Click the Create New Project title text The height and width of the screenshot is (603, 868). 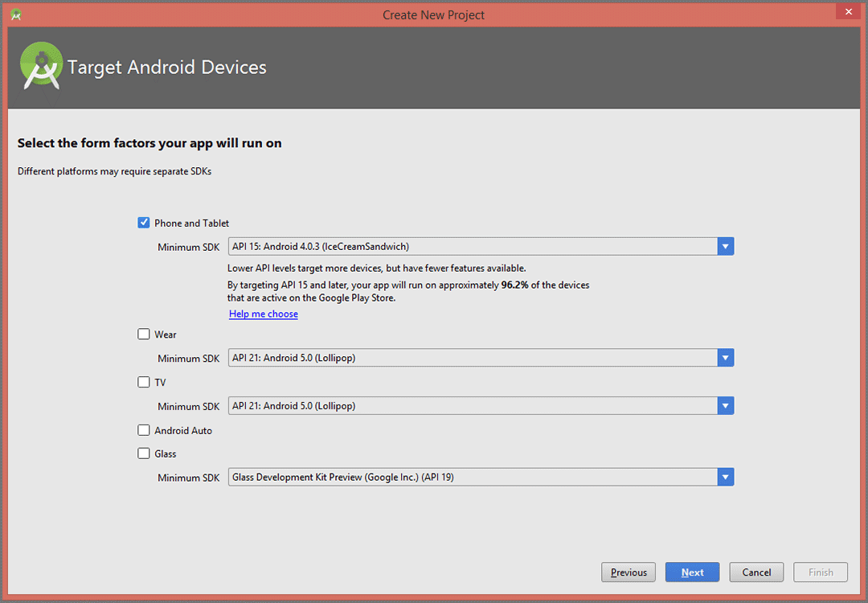tap(433, 15)
